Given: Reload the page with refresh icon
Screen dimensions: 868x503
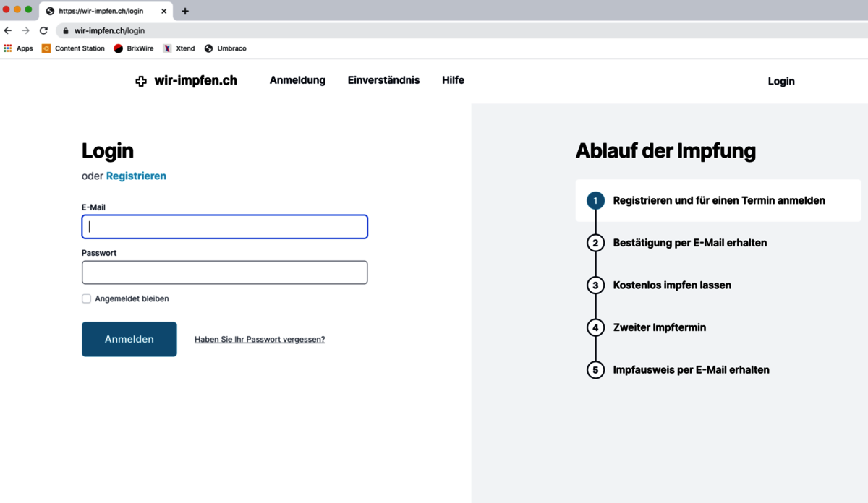Looking at the screenshot, I should [43, 31].
